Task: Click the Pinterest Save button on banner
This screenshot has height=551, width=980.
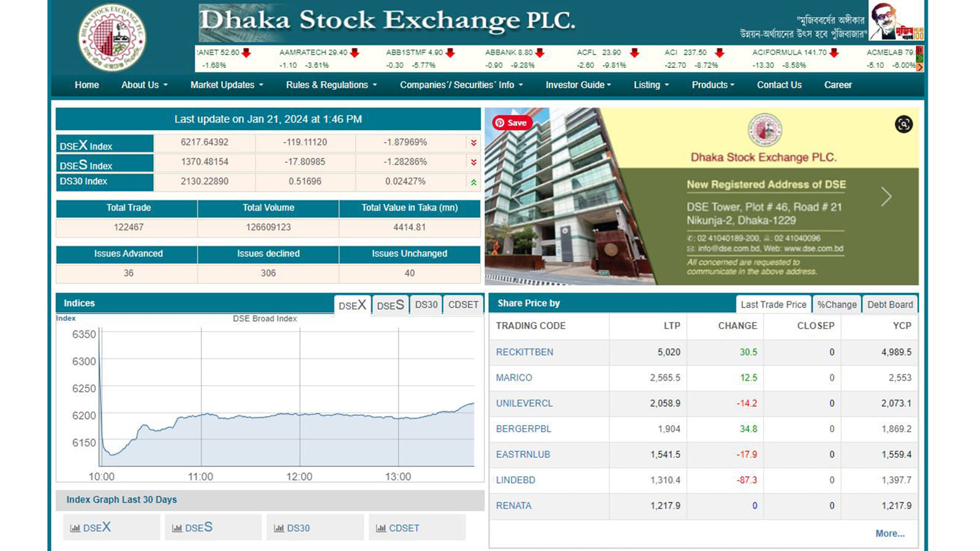Action: (511, 122)
